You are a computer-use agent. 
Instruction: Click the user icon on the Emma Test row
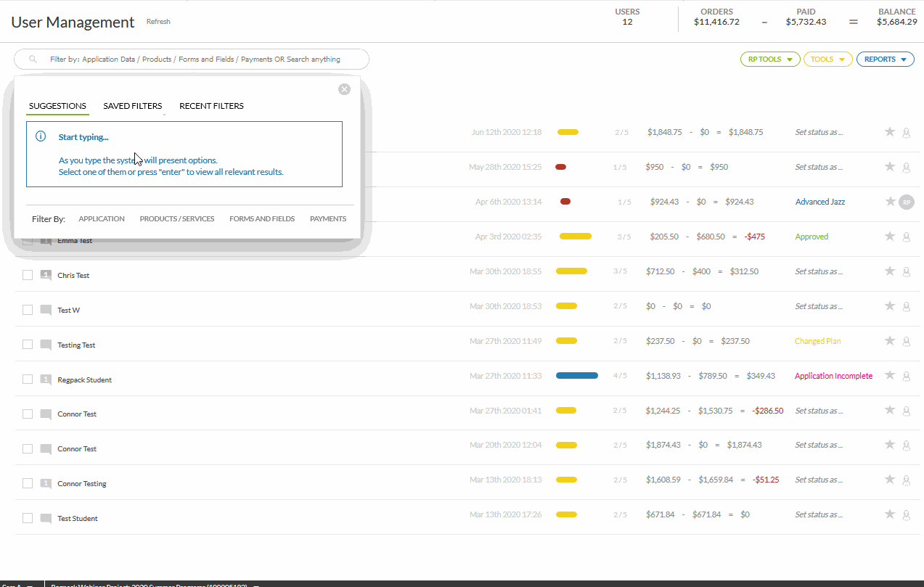(906, 237)
